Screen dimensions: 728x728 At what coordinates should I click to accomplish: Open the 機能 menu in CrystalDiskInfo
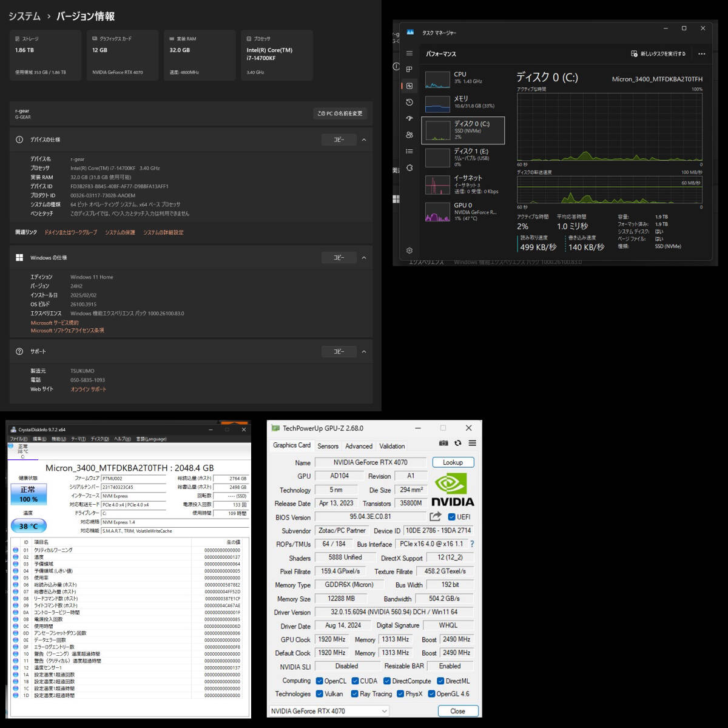point(58,439)
